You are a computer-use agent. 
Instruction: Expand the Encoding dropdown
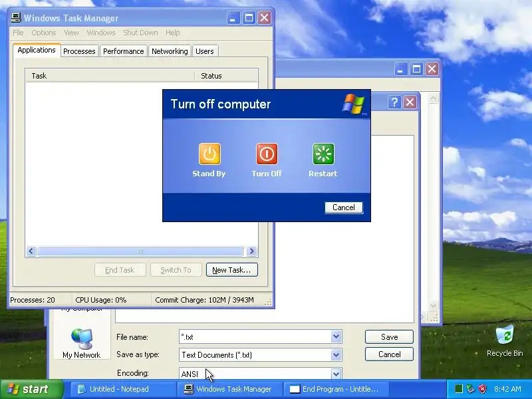tap(336, 374)
